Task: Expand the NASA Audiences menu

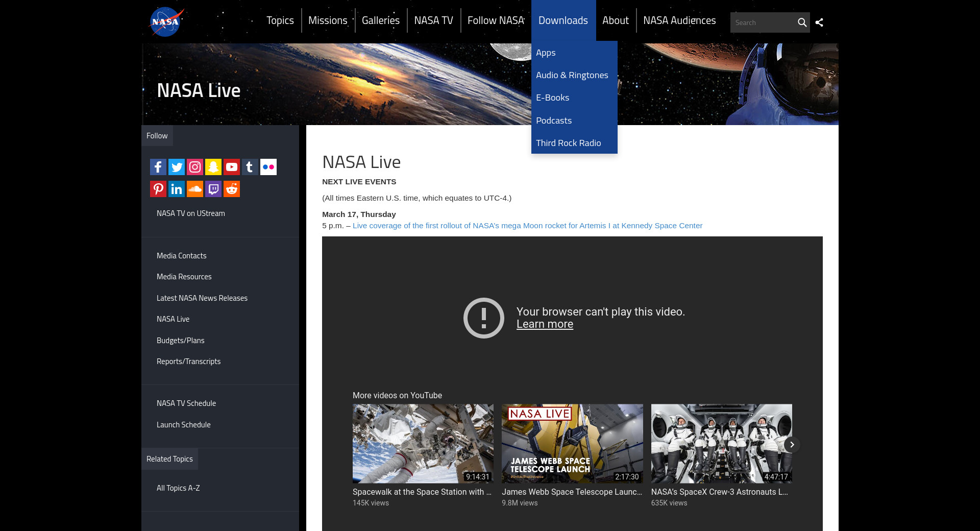Action: pos(679,20)
